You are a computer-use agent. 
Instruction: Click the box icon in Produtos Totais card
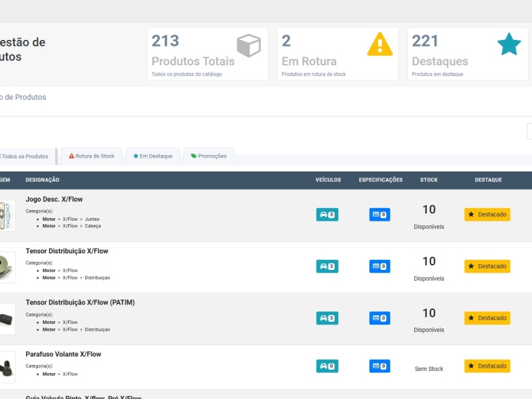pos(249,46)
